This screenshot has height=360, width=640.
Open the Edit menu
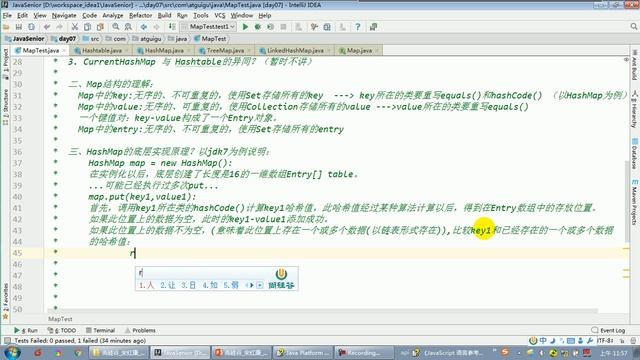(22, 16)
